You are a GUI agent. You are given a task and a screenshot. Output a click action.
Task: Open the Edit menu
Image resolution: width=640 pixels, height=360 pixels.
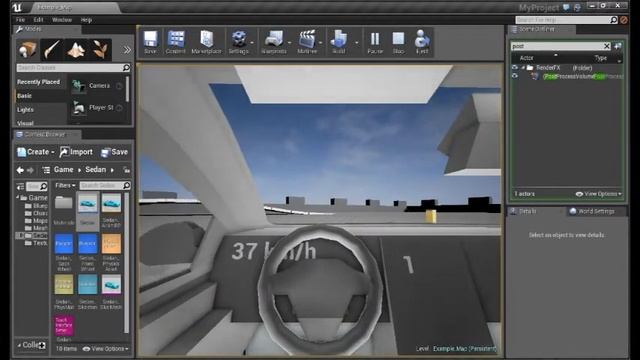[38, 20]
